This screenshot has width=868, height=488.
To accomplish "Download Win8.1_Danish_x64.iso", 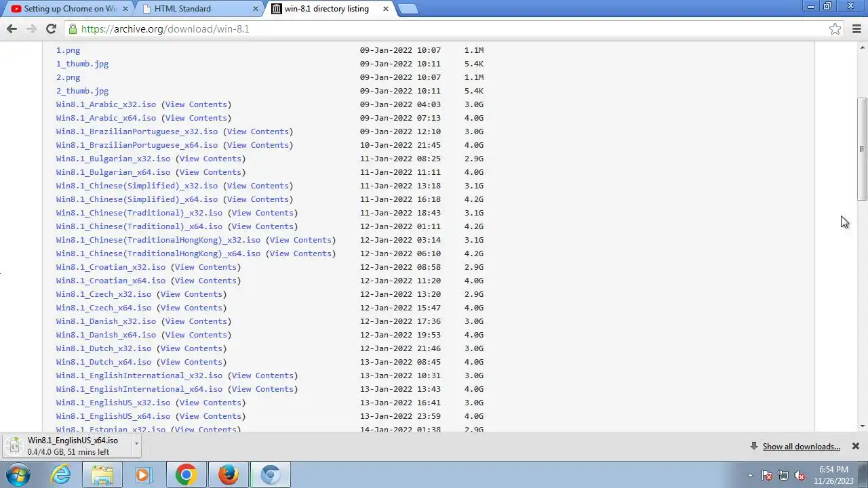I will (x=106, y=335).
